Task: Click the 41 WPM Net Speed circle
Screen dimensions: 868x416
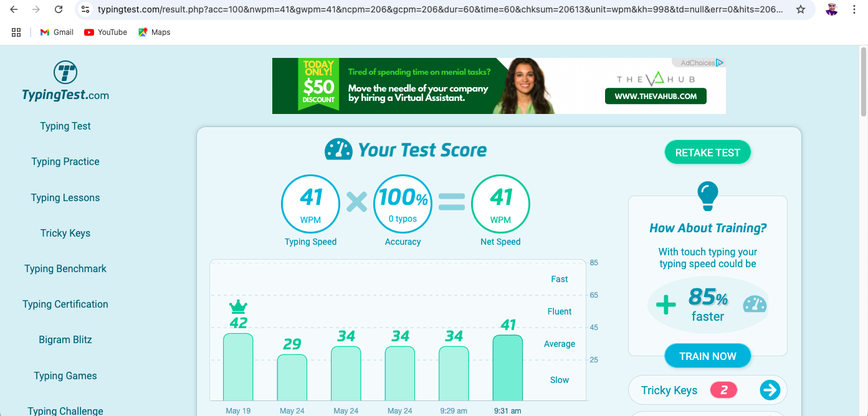Action: tap(500, 204)
